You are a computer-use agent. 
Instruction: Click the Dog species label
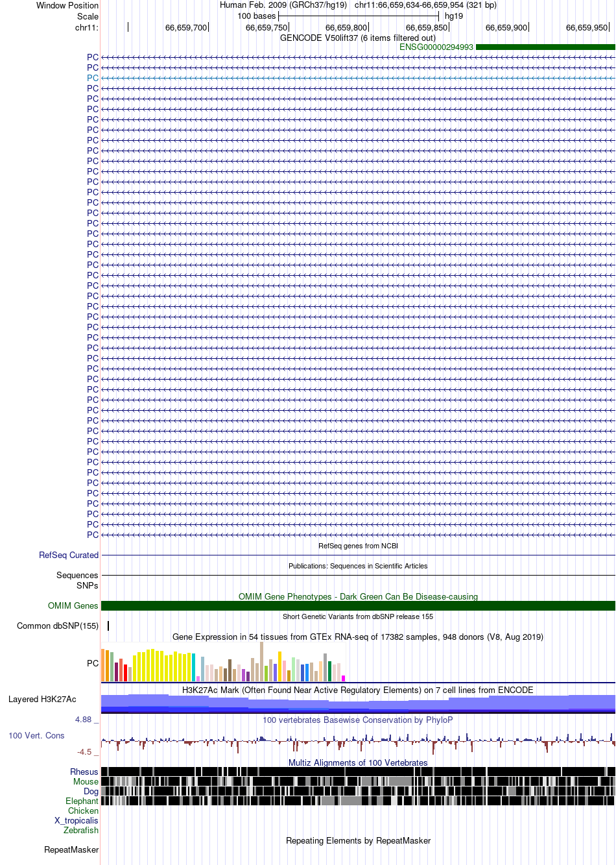coord(91,791)
